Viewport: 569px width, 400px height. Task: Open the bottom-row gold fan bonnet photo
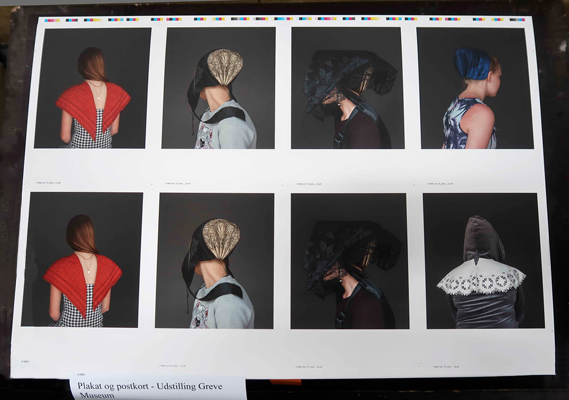(x=214, y=261)
